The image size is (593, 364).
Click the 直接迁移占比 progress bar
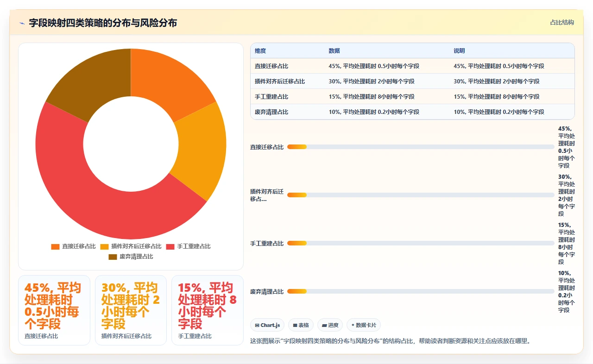(421, 147)
